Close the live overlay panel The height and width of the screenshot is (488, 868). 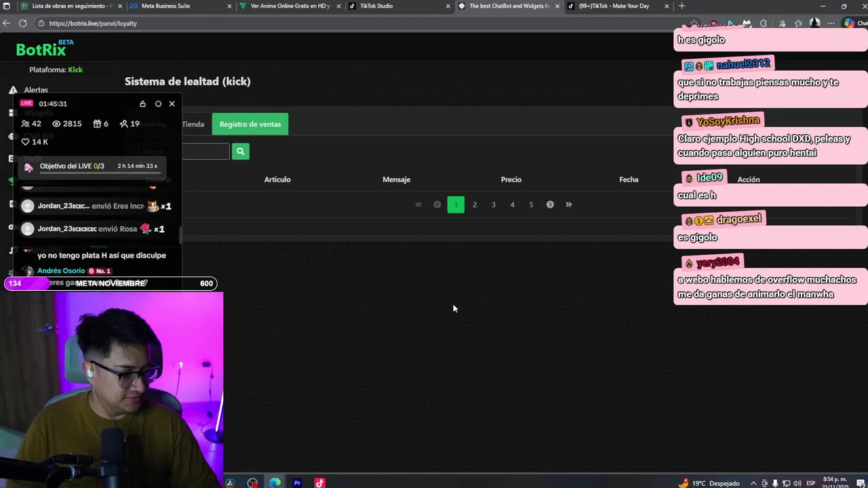click(x=172, y=104)
